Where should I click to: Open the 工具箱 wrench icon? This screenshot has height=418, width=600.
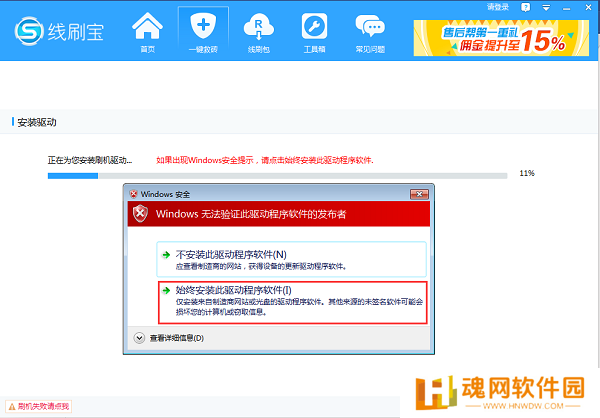[314, 32]
